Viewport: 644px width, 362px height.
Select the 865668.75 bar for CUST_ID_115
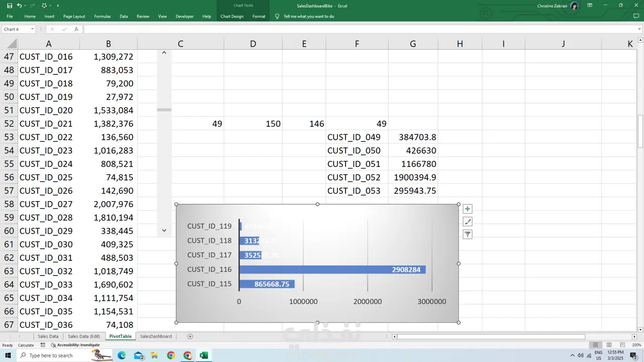point(267,284)
